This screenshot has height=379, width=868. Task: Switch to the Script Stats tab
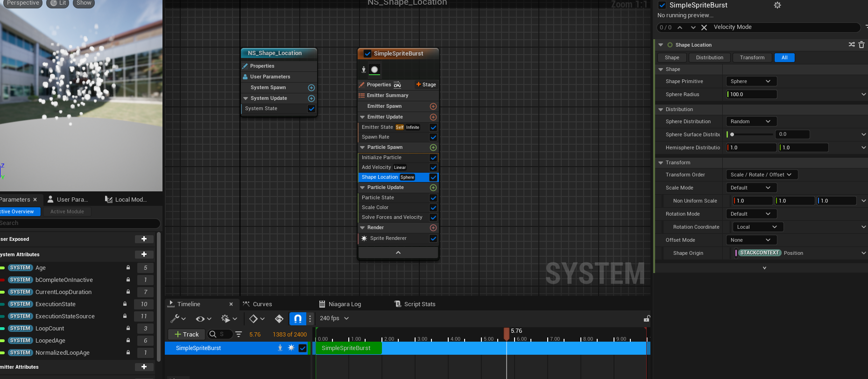pyautogui.click(x=415, y=304)
